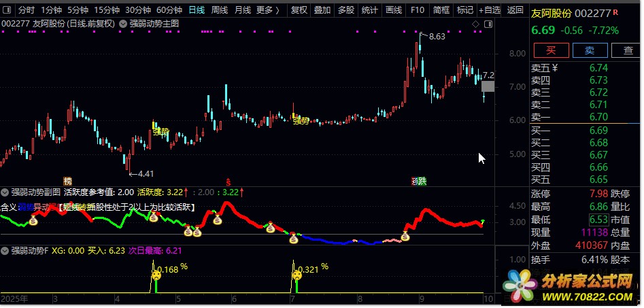Screen dimensions: 644x308
Task: Select the 5分钟 period tab
Action: point(78,10)
